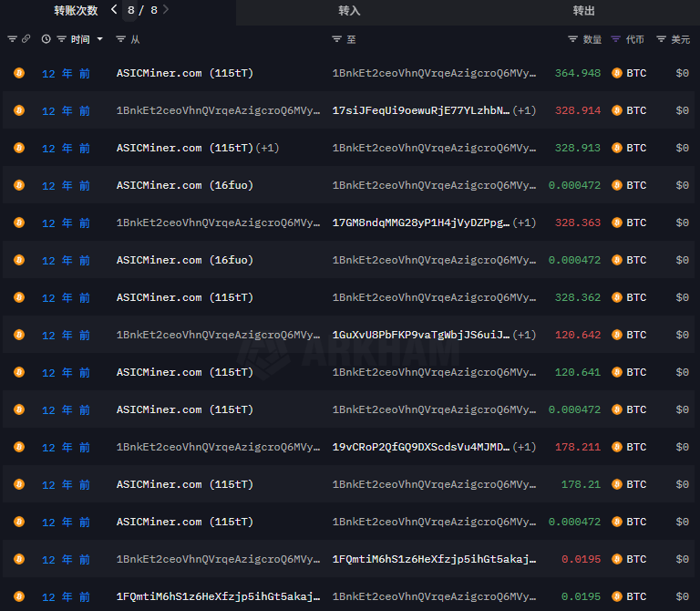Open filter for the 数量 column
The width and height of the screenshot is (700, 611).
[572, 39]
